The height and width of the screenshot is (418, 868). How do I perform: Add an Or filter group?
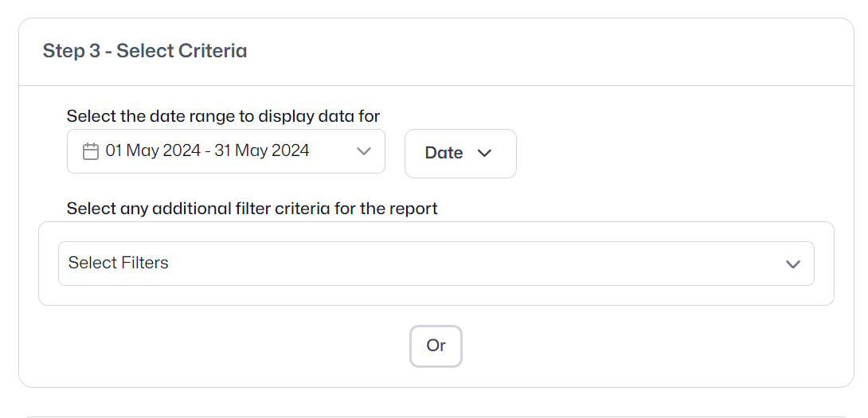(436, 346)
